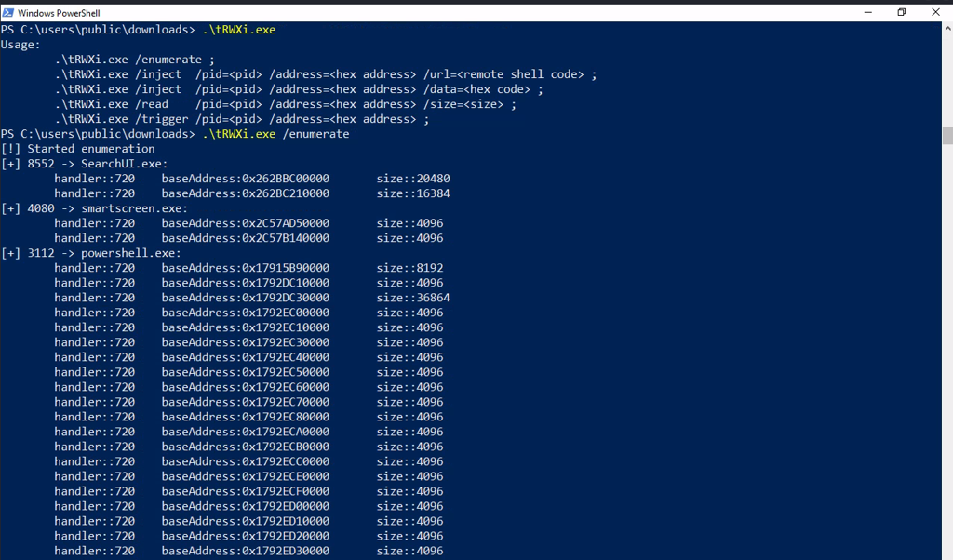Click the '4080 -> smartscreen.exe' line
Viewport: 953px width, 560px height.
[94, 208]
